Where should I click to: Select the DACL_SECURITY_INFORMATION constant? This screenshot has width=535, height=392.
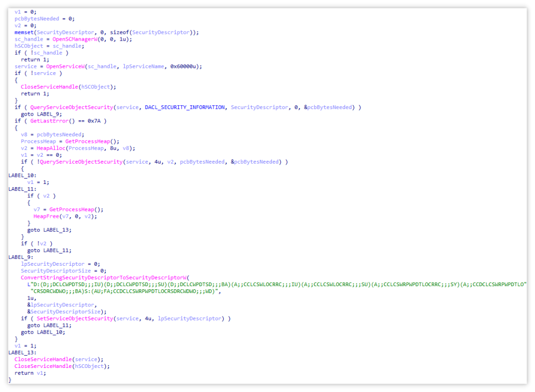tap(185, 107)
